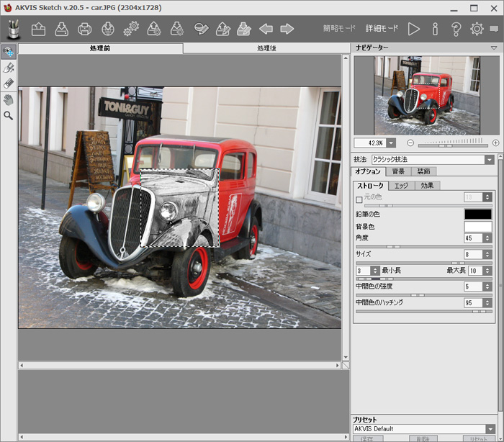Print the image using the printer icon
Image resolution: width=504 pixels, height=442 pixels.
point(84,29)
